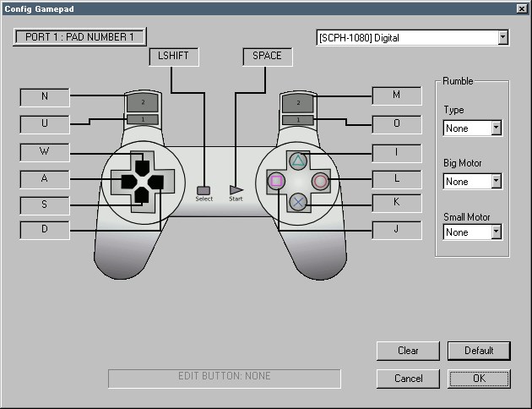Click the Cancel button

tap(408, 379)
